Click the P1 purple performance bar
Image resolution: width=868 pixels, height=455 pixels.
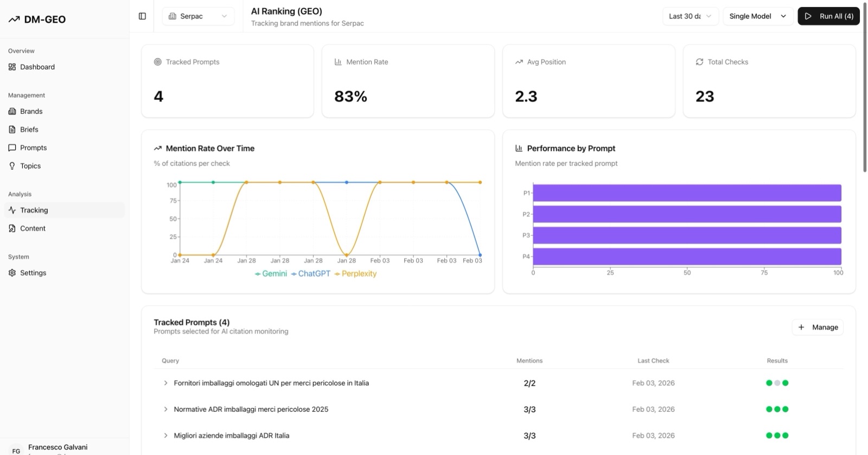[687, 193]
